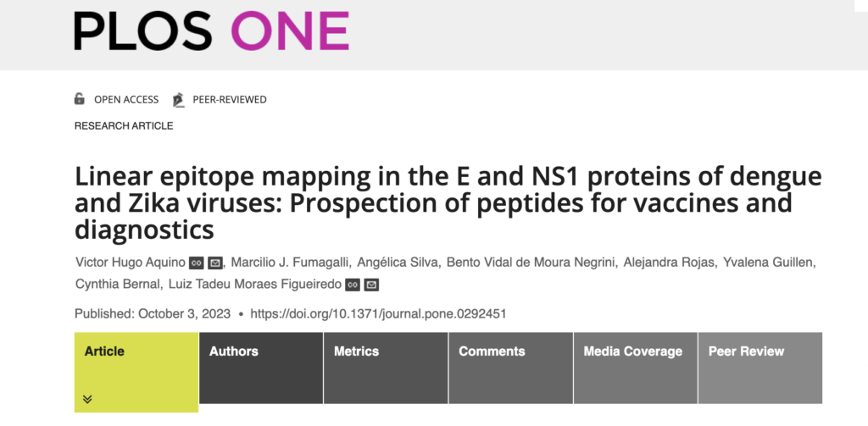Click the CO badge next to Victor Hugo Aquino
This screenshot has width=868, height=426.
coord(197,263)
